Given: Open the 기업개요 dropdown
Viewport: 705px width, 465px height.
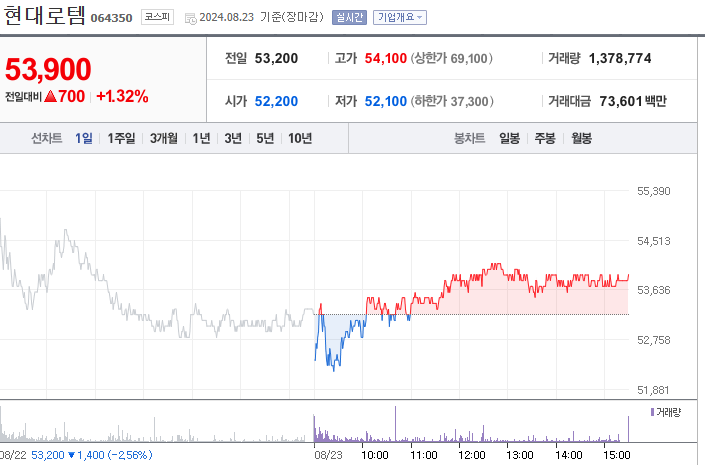Looking at the screenshot, I should click(x=400, y=18).
